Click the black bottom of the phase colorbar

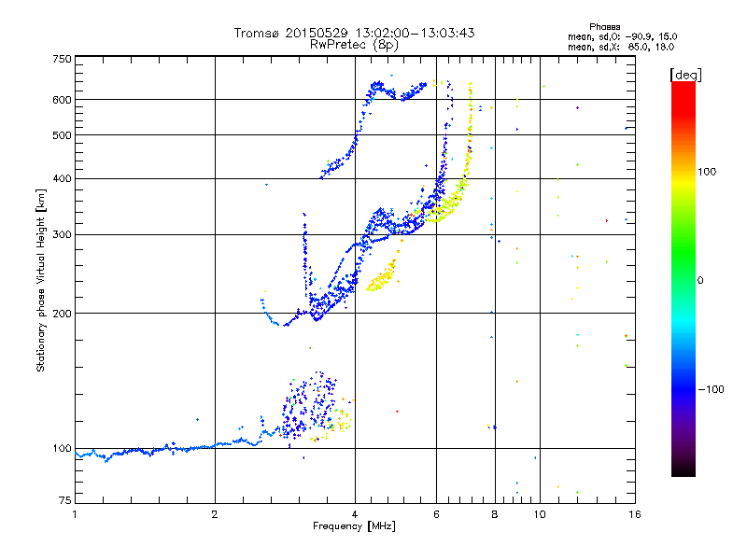tap(684, 469)
